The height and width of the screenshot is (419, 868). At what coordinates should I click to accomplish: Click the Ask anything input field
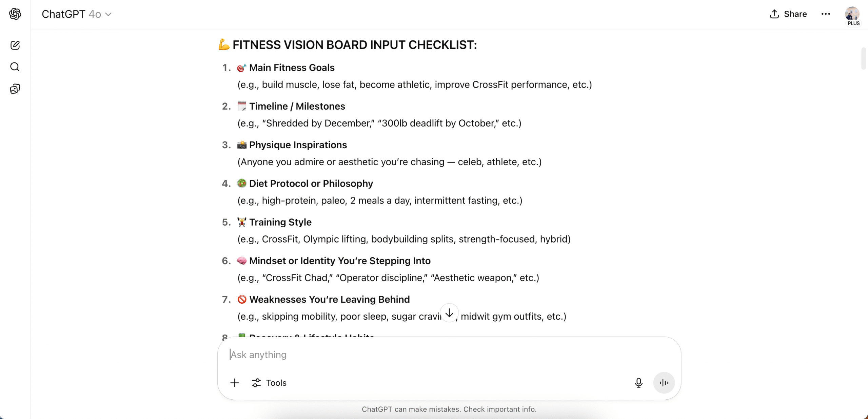pyautogui.click(x=449, y=355)
